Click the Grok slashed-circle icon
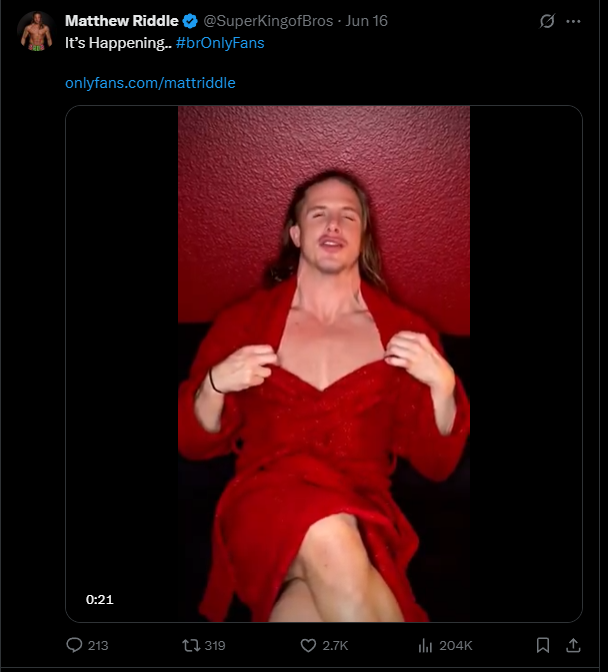608x672 pixels. coord(547,21)
